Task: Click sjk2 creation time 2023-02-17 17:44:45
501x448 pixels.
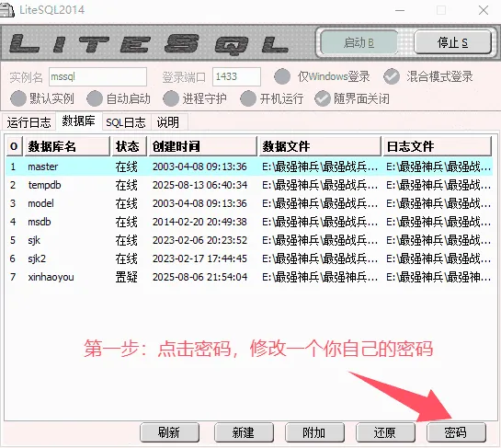Action: 199,258
